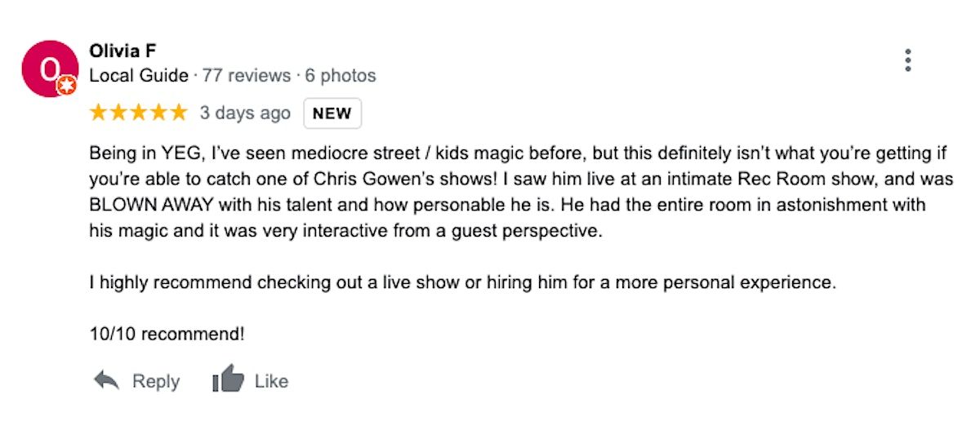Click the fifth yellow rating star

coord(178,113)
